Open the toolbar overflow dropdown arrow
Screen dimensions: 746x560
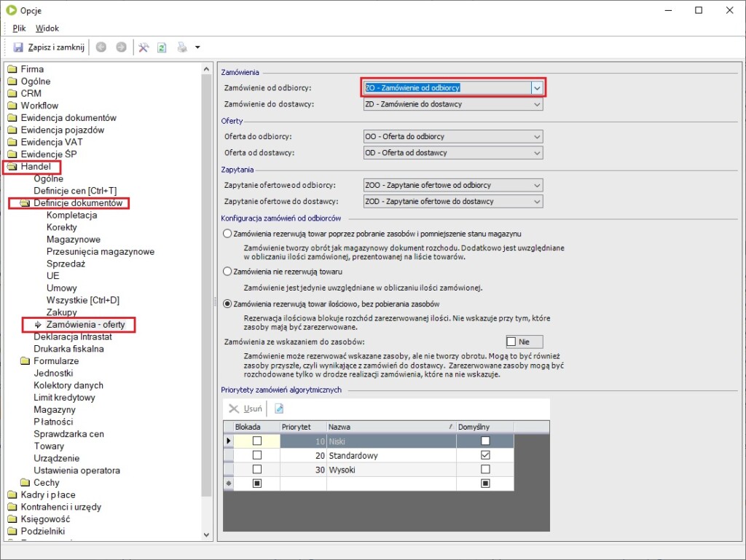197,47
